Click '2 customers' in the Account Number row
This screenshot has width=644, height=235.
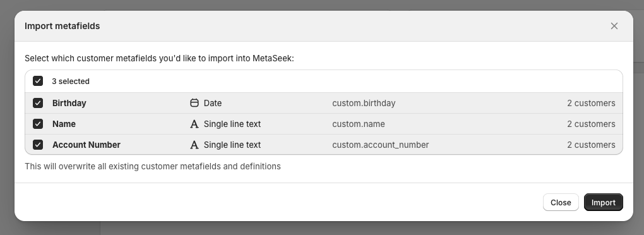pos(591,145)
